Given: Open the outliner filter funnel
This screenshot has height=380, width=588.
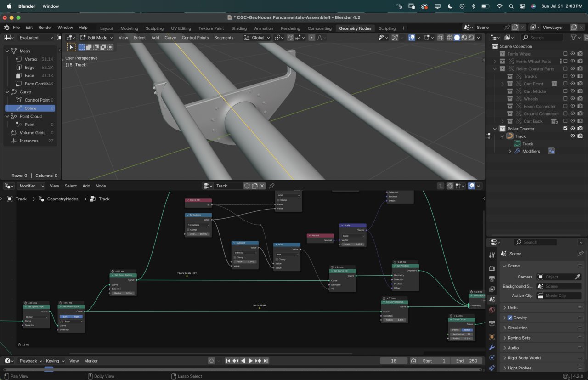Looking at the screenshot, I should point(573,38).
